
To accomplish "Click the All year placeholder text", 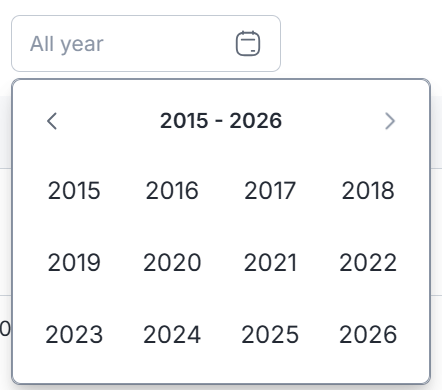I will coord(67,44).
